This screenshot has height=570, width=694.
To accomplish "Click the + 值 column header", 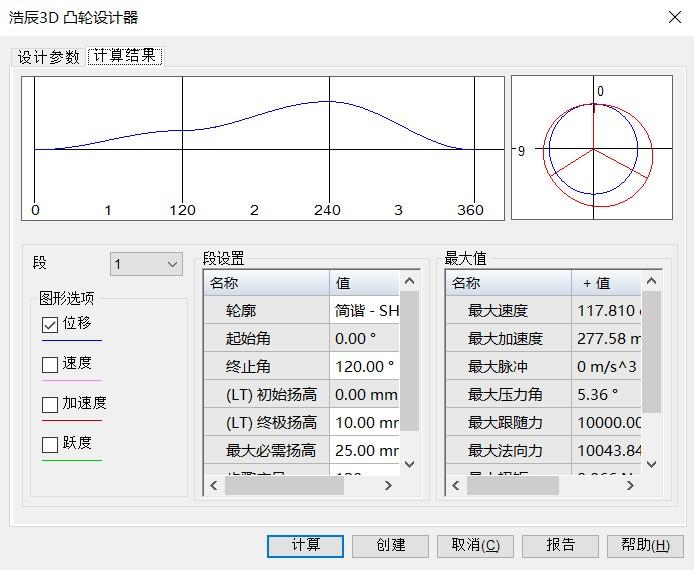I will click(606, 282).
